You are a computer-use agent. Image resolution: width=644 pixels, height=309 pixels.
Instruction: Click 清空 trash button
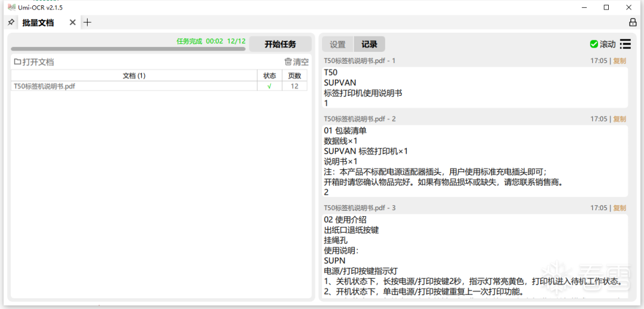296,62
